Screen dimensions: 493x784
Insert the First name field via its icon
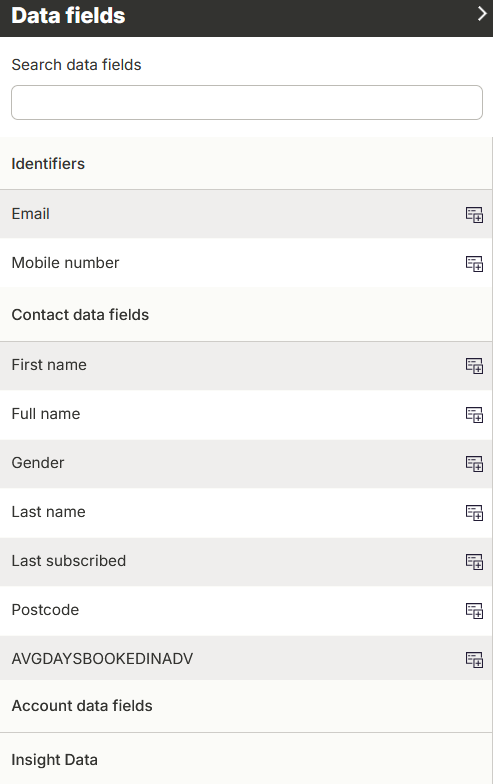click(x=474, y=366)
